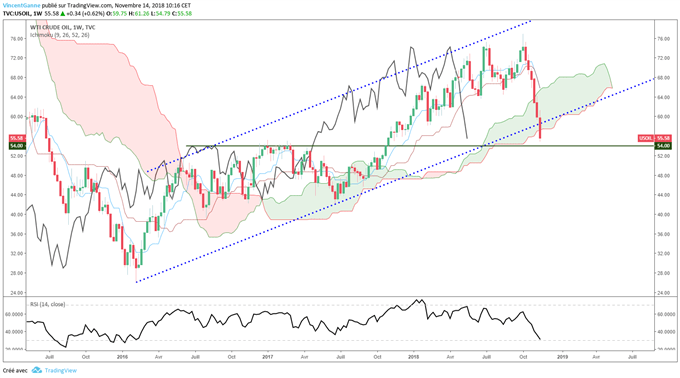Select the RSI (14, close) indicator label

pos(47,304)
